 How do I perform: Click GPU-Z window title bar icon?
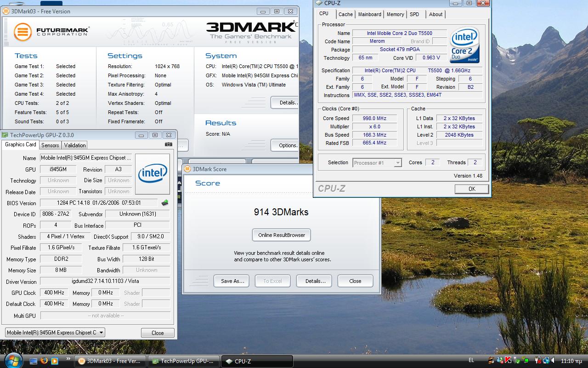(x=5, y=135)
